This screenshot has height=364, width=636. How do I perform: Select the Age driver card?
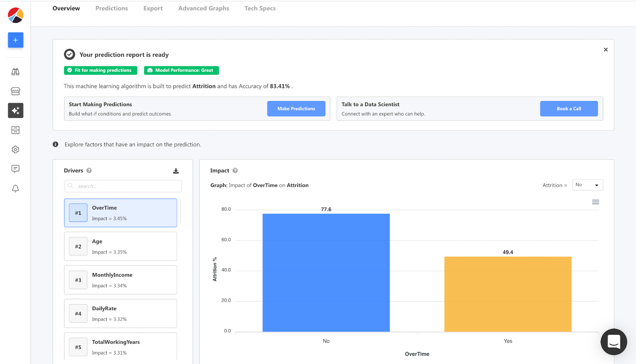(120, 246)
